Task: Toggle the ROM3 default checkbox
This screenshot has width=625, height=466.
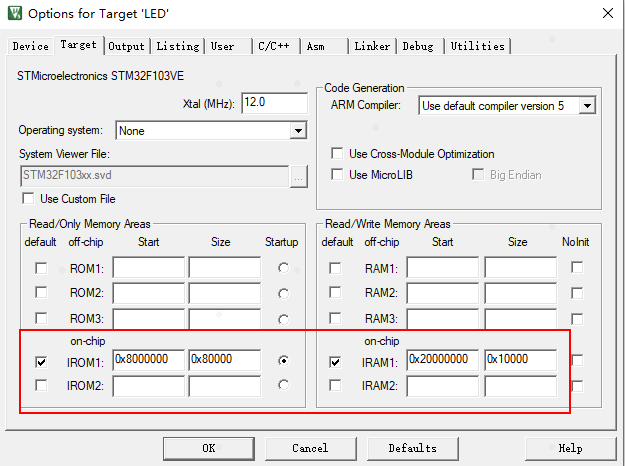Action: pyautogui.click(x=41, y=318)
